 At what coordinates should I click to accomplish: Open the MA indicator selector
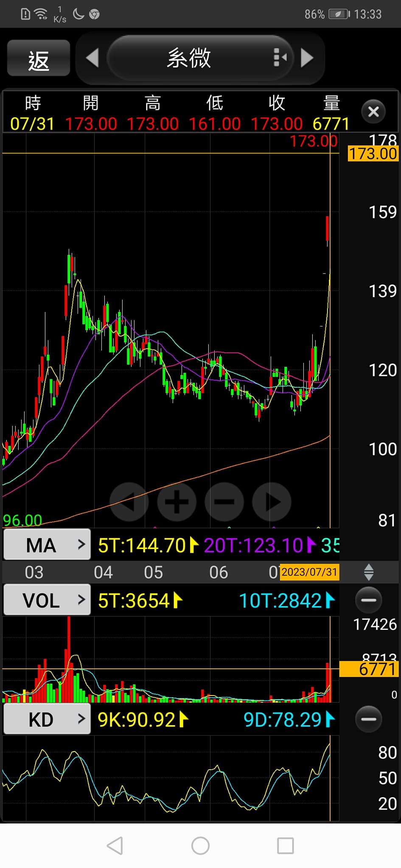click(x=47, y=545)
